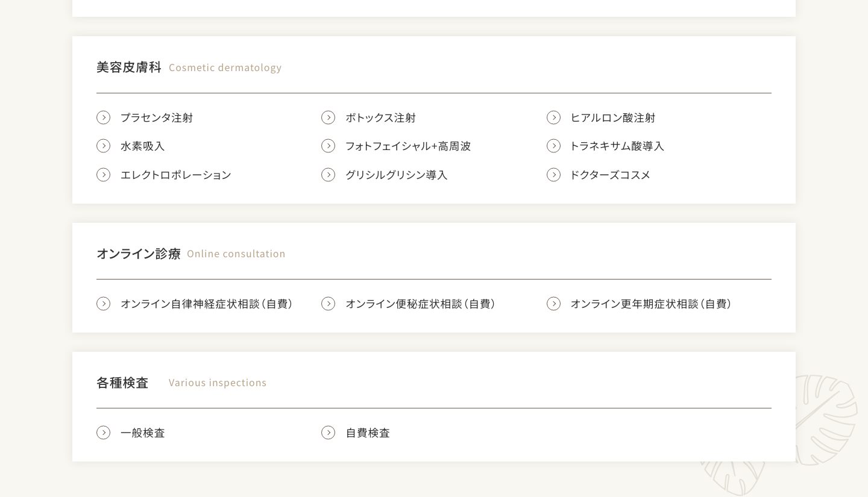Click the arrow icon beside ドクターズコスメ

coord(553,175)
